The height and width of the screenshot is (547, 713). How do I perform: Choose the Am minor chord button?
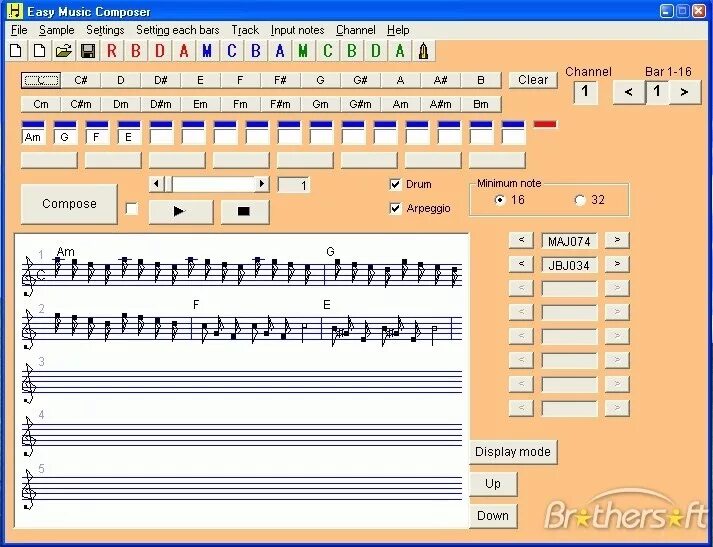click(x=401, y=104)
